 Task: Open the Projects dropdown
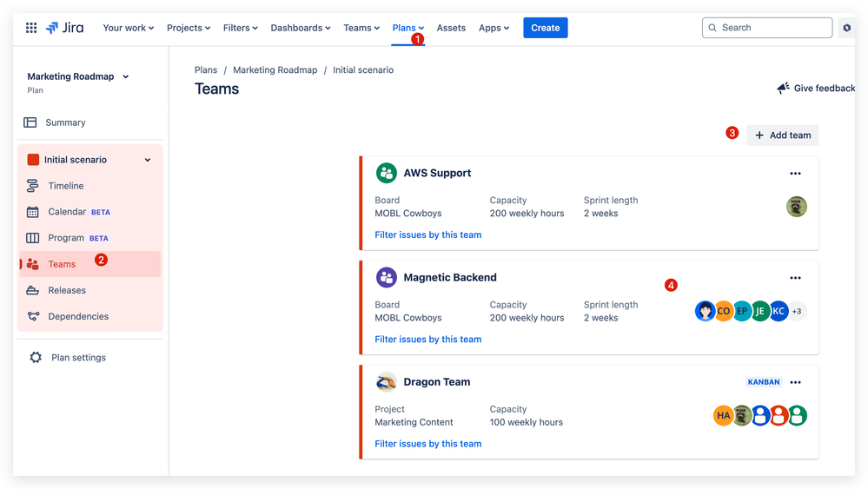[189, 28]
